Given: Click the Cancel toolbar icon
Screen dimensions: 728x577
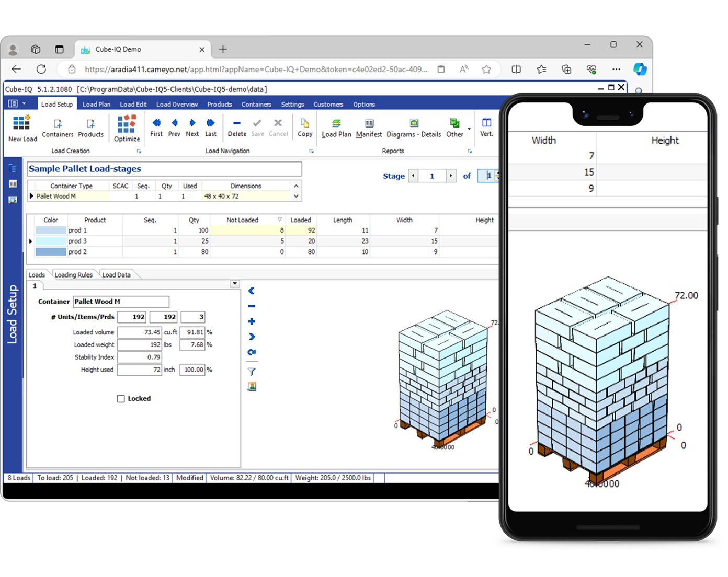Looking at the screenshot, I should [278, 128].
